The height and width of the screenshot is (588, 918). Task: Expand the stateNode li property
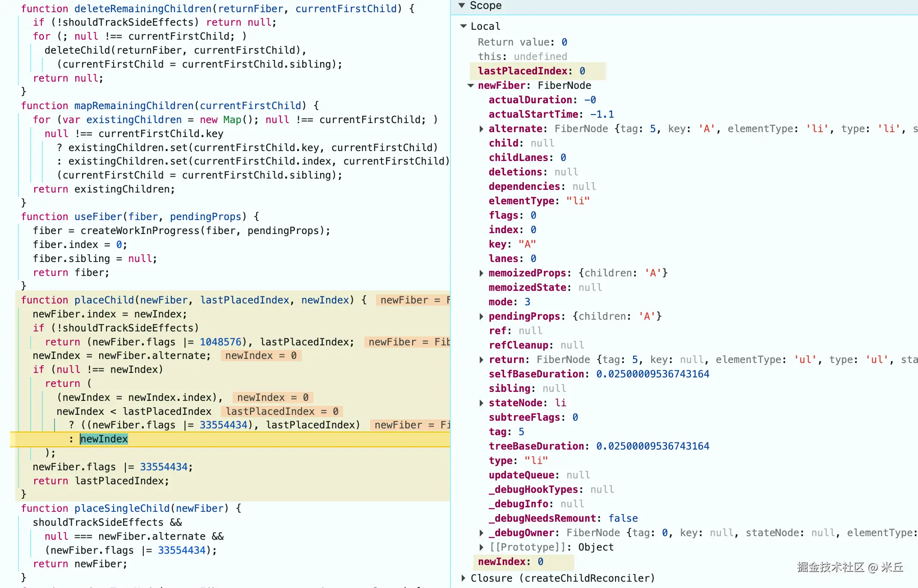tap(482, 403)
